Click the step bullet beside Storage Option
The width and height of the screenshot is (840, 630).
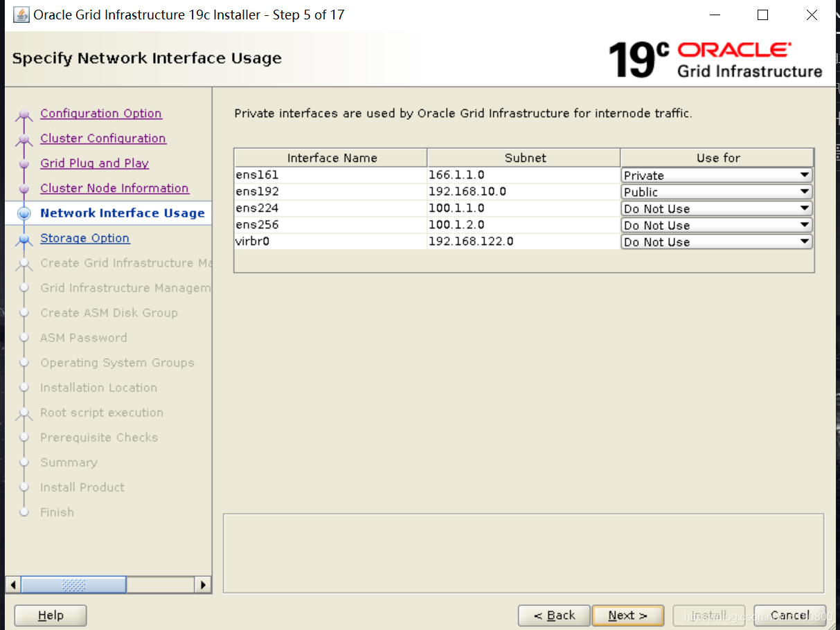click(25, 240)
